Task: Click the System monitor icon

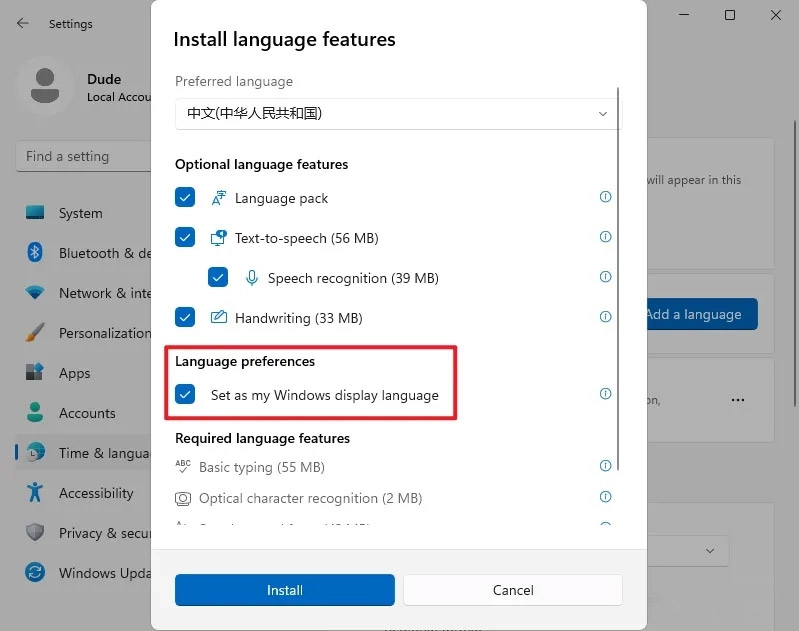Action: tap(35, 213)
